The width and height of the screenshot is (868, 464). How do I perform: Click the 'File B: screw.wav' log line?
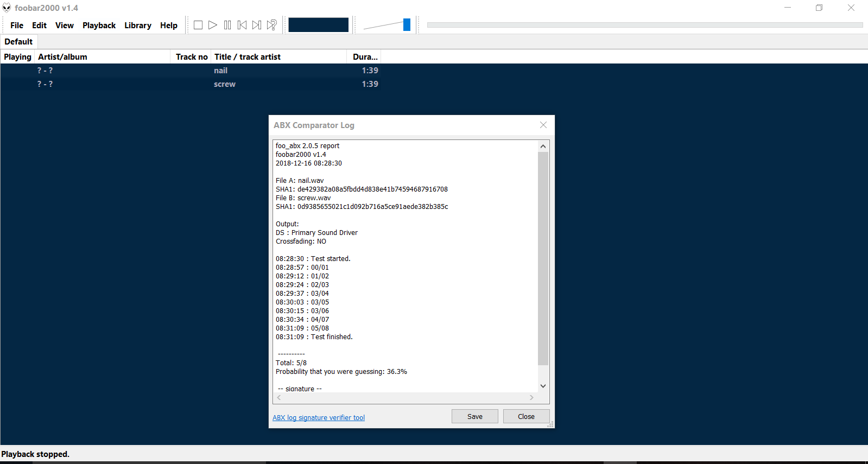(303, 198)
